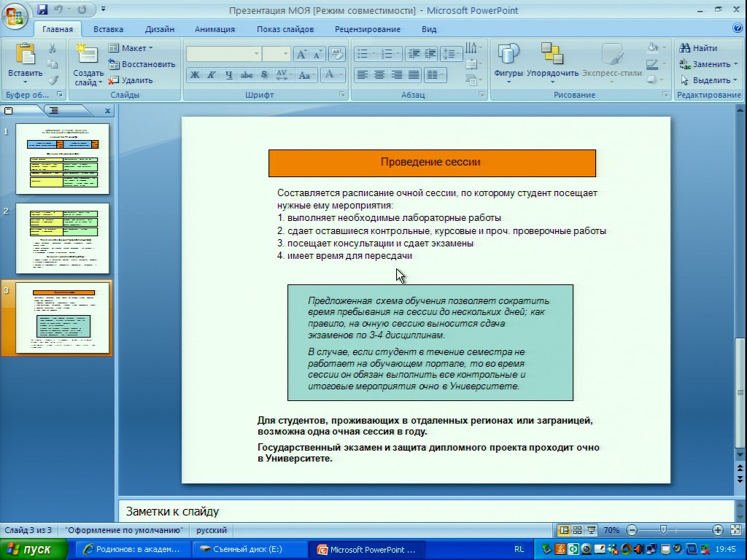
Task: Zoom out with the minus button
Action: [632, 530]
